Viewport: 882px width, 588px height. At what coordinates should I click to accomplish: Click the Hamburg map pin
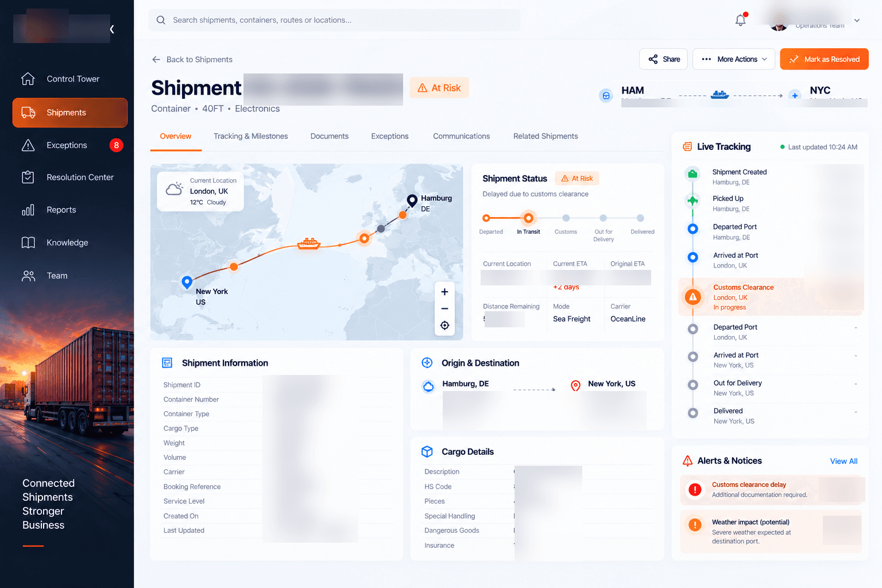412,200
